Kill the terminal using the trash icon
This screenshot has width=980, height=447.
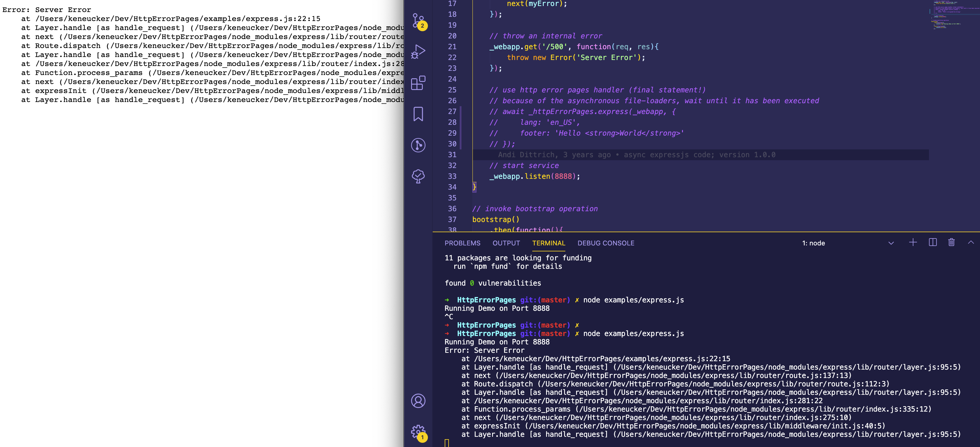(951, 242)
